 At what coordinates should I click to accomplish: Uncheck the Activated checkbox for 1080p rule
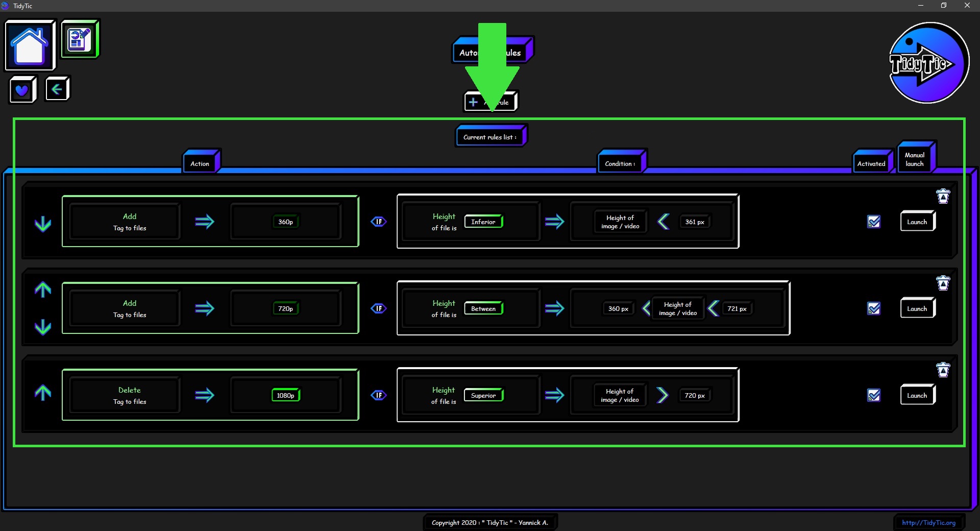[874, 395]
